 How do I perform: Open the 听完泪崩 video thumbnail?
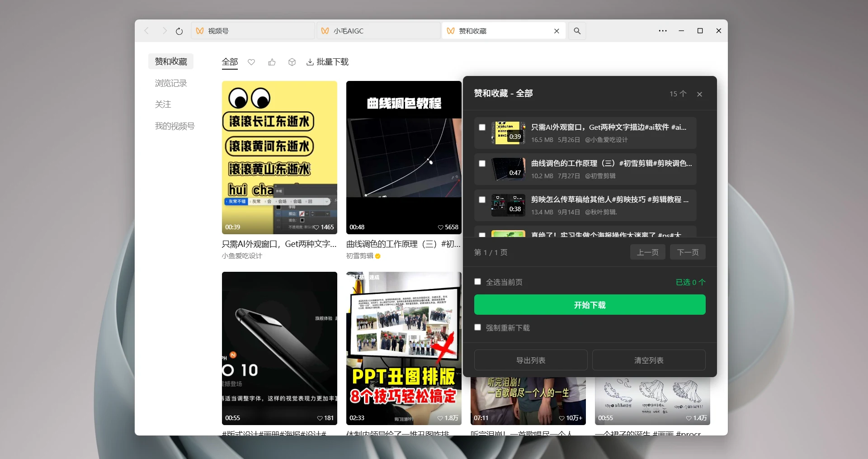pos(528,401)
